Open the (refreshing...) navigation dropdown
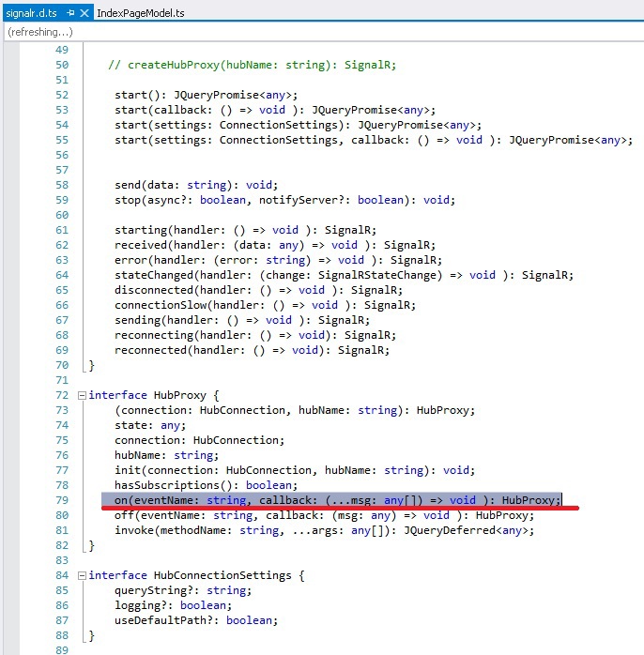644x655 pixels. (x=324, y=32)
